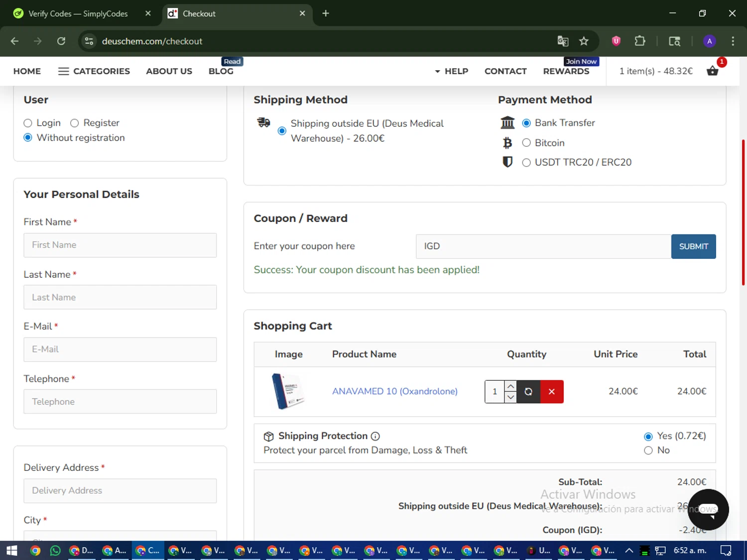This screenshot has width=747, height=560.
Task: Open ANAVAMED 10 (Oxandrolone) product link
Action: tap(395, 391)
